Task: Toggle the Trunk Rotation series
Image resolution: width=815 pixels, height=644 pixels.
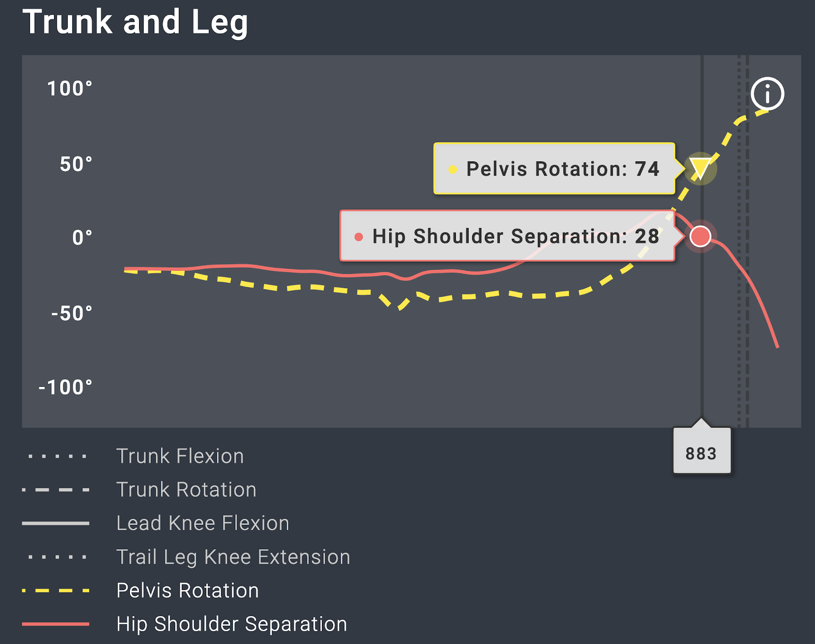Action: [x=186, y=490]
